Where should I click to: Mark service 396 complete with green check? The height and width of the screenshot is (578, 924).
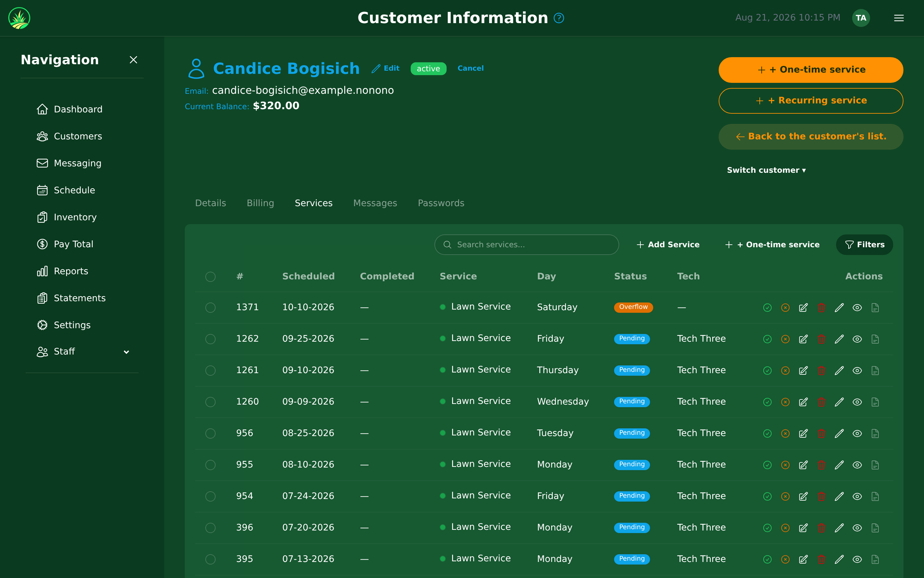click(x=767, y=528)
